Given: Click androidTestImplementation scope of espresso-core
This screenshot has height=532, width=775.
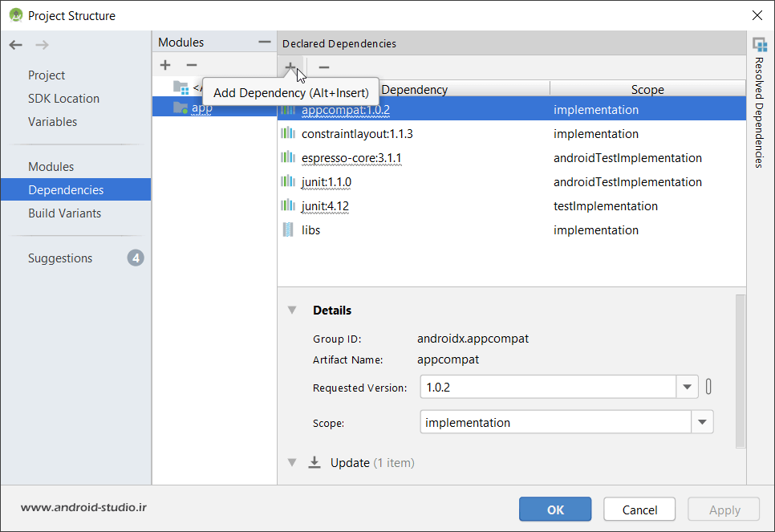Looking at the screenshot, I should [x=627, y=158].
